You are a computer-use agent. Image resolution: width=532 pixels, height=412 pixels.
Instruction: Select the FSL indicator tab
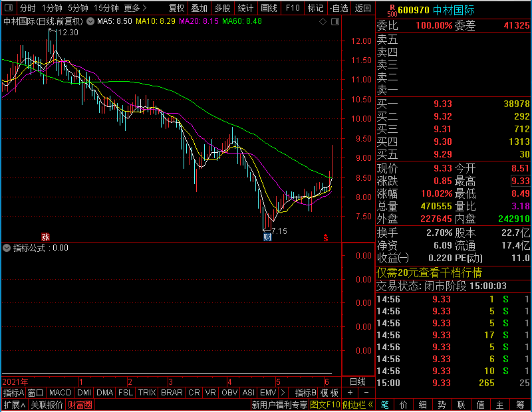click(x=126, y=393)
